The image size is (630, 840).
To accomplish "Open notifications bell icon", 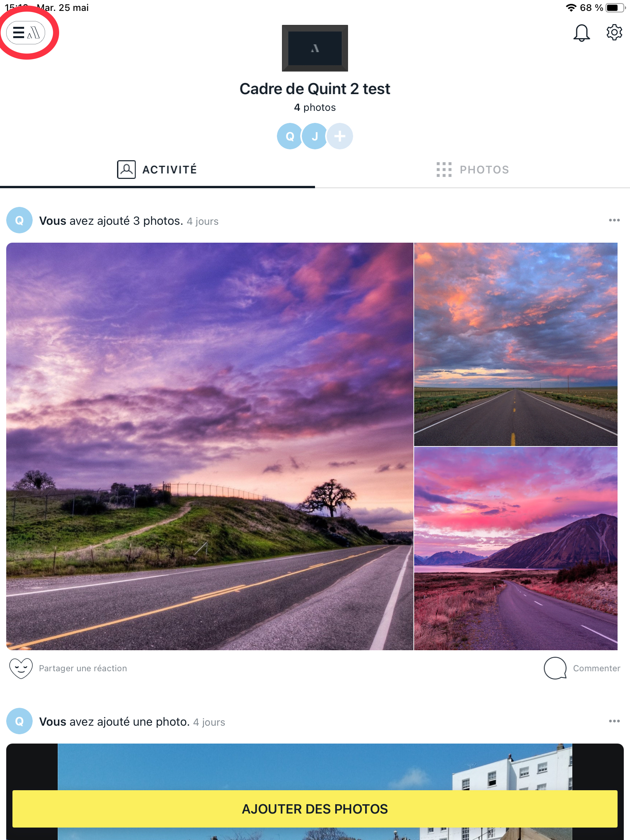I will coord(581,33).
